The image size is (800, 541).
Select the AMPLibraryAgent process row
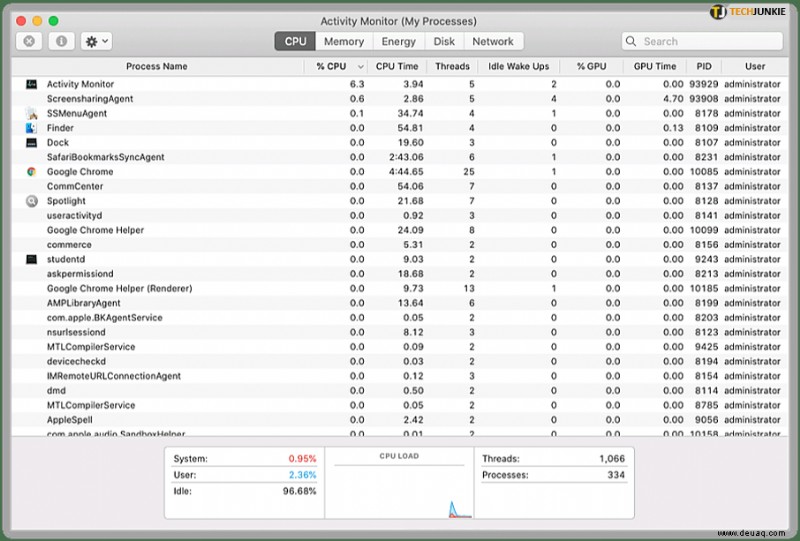click(x=399, y=303)
